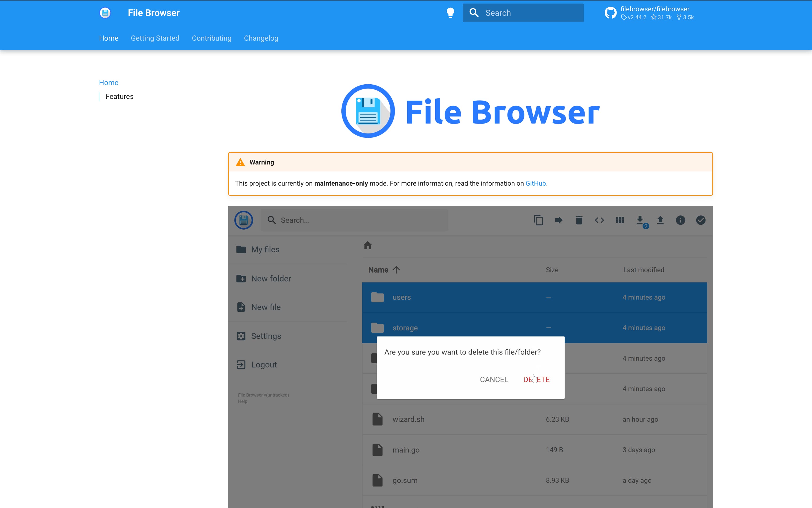Sort files by clicking the Name column arrow
This screenshot has width=812, height=508.
click(396, 270)
